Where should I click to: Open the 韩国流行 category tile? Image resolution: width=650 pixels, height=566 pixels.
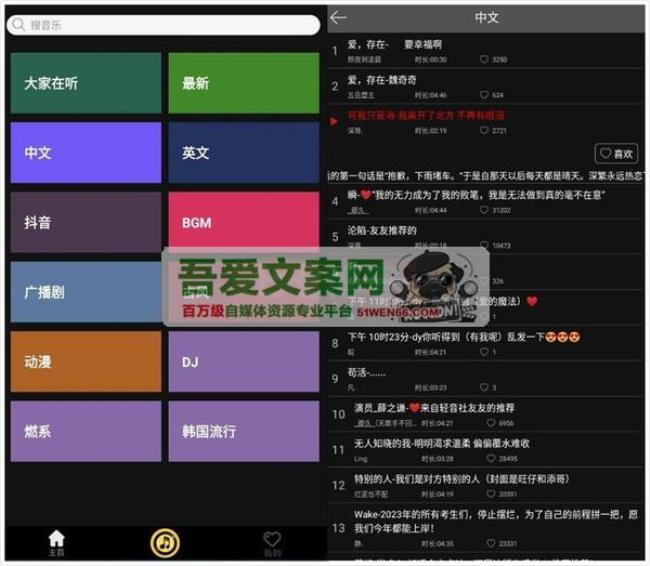(x=244, y=431)
